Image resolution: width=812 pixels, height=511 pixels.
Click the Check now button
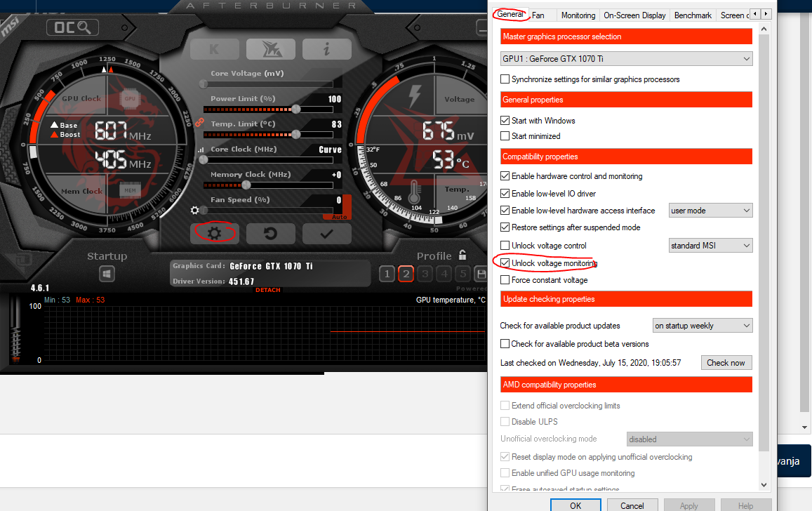point(726,363)
